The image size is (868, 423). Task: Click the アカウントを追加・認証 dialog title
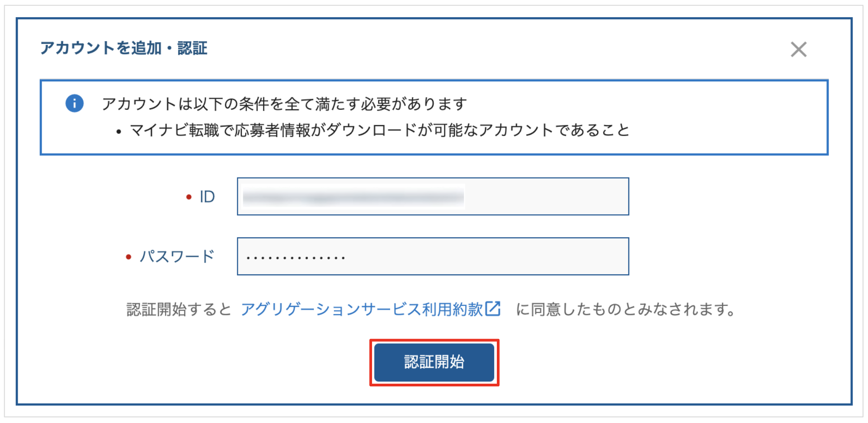[x=124, y=48]
